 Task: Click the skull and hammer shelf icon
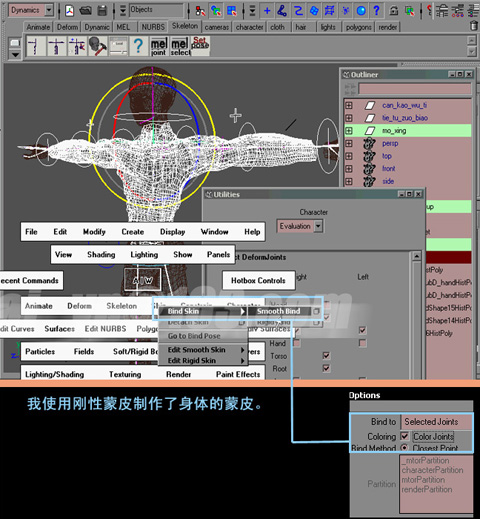[x=98, y=46]
